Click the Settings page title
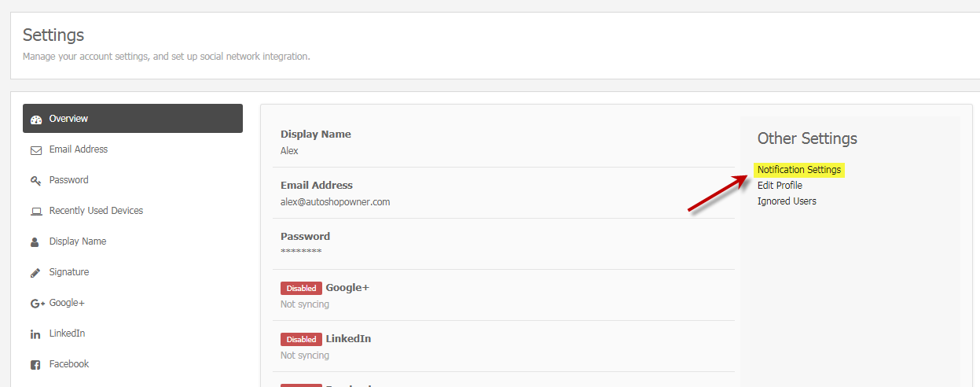The width and height of the screenshot is (980, 387). pos(53,35)
